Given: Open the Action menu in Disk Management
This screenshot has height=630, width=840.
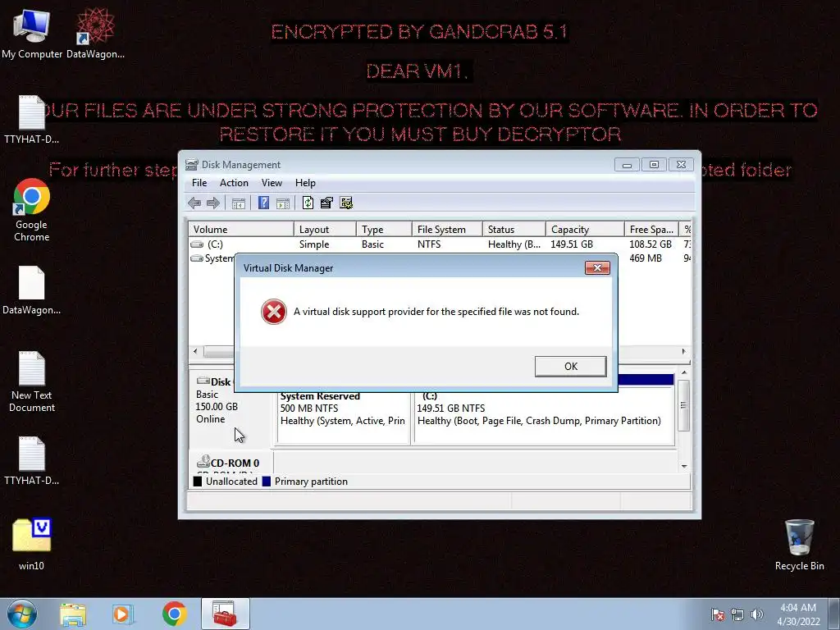Looking at the screenshot, I should coord(234,183).
